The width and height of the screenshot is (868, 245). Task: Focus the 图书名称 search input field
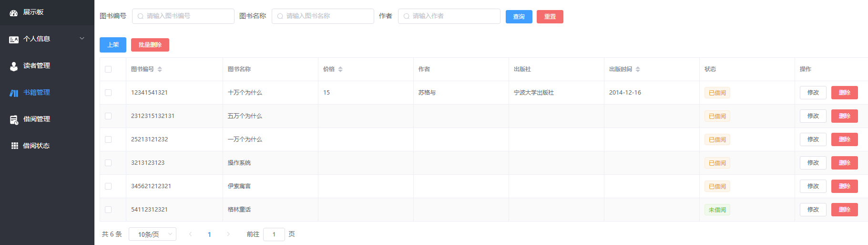tap(323, 16)
